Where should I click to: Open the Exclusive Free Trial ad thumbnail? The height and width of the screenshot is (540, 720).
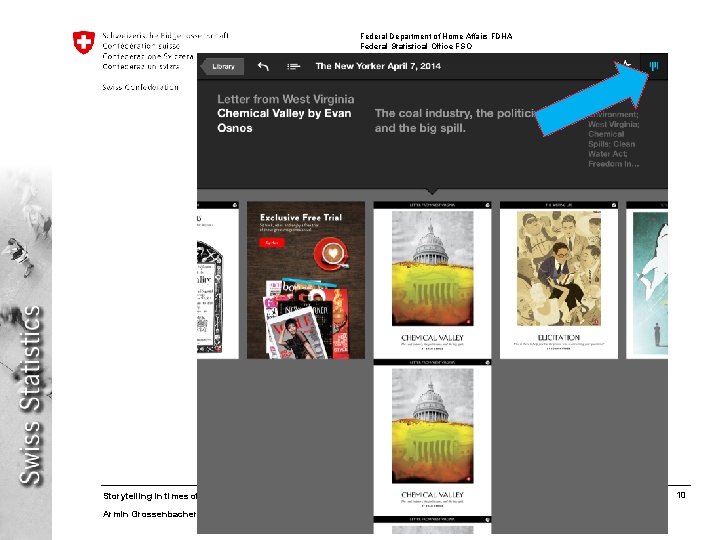(x=306, y=280)
